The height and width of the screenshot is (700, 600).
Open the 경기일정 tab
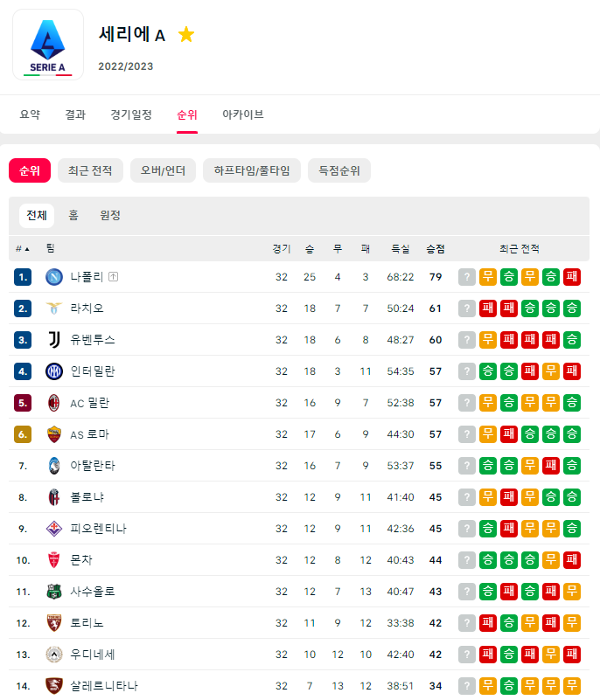(x=131, y=114)
